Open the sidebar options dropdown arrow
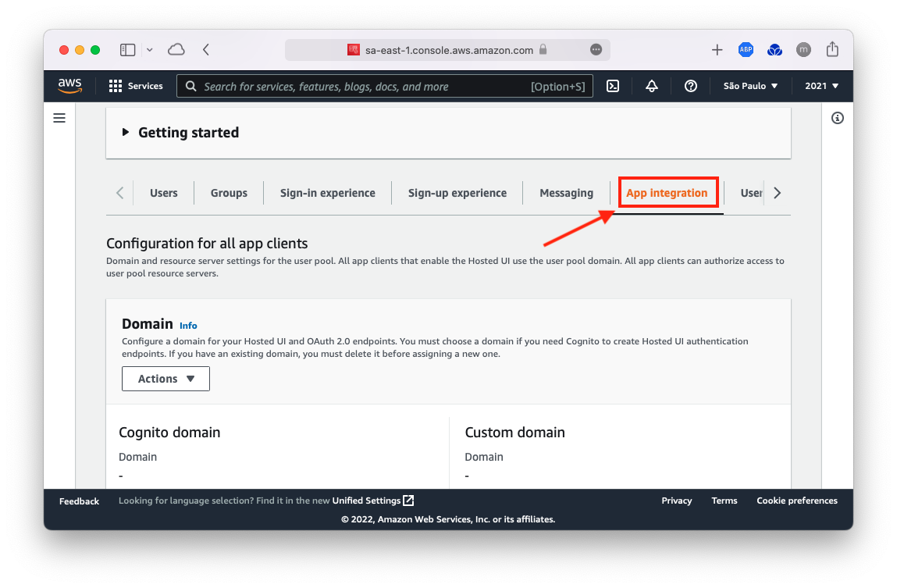This screenshot has height=588, width=897. (150, 50)
